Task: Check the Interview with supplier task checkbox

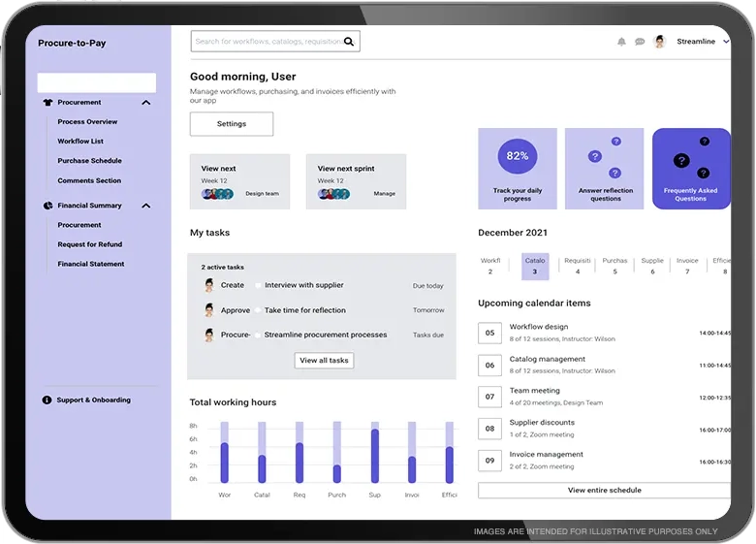Action: (258, 285)
